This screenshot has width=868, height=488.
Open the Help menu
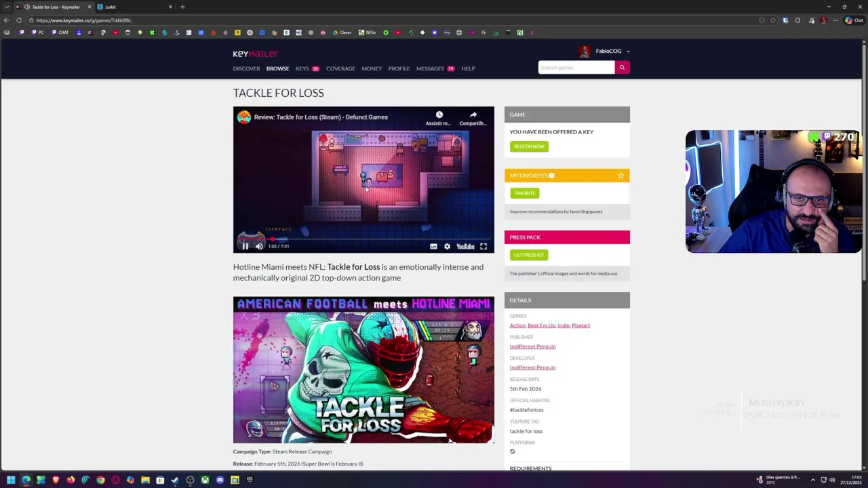coord(468,68)
